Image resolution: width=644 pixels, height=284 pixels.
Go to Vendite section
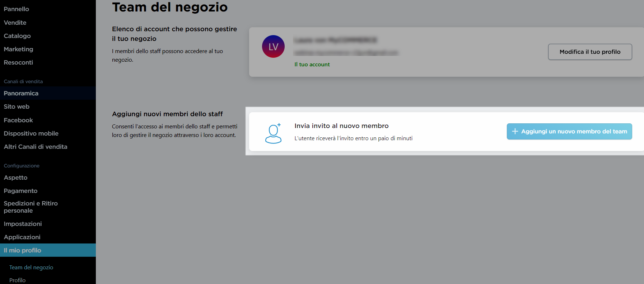click(x=15, y=23)
